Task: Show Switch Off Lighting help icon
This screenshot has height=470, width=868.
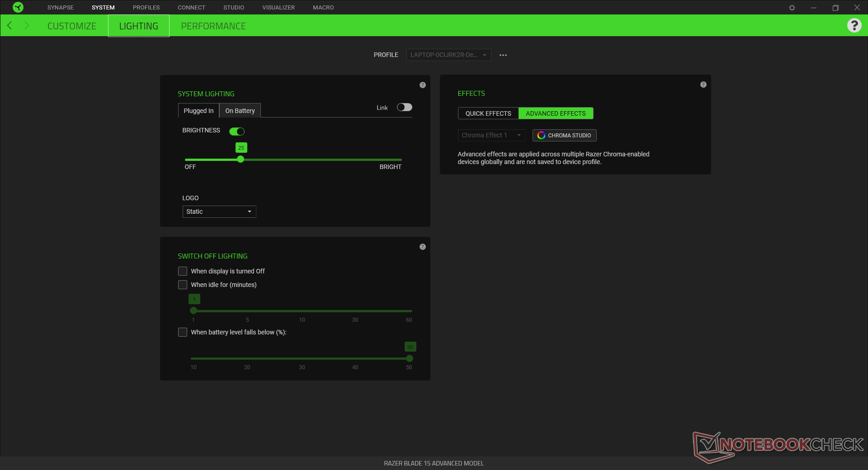Action: coord(423,247)
